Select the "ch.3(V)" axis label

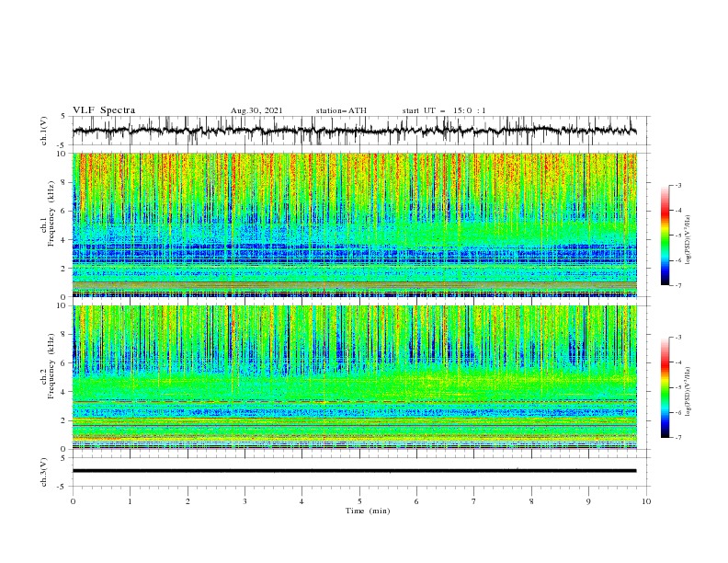tap(44, 472)
